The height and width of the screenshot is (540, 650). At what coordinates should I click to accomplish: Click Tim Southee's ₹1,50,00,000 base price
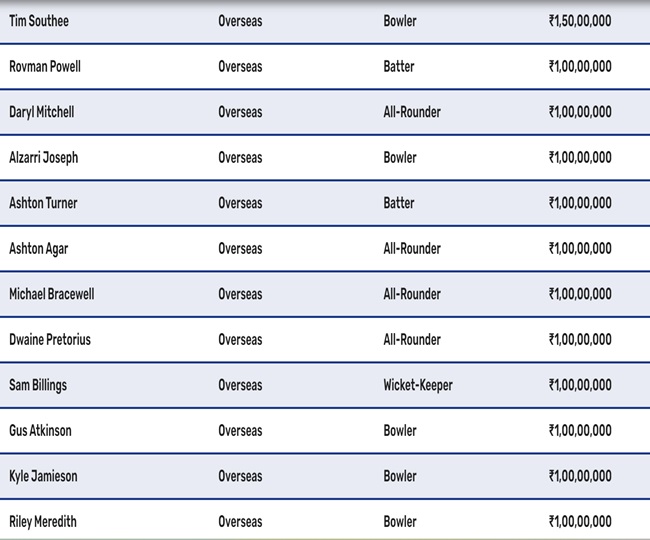(x=580, y=21)
